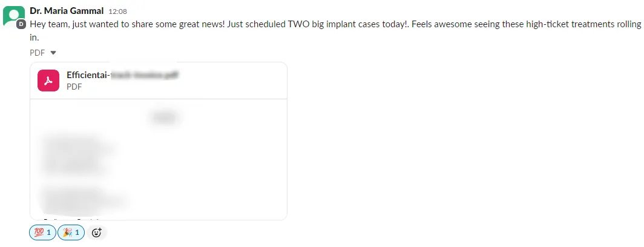Collapse attachment using the PDF caret arrow
This screenshot has width=644, height=247.
click(x=53, y=53)
